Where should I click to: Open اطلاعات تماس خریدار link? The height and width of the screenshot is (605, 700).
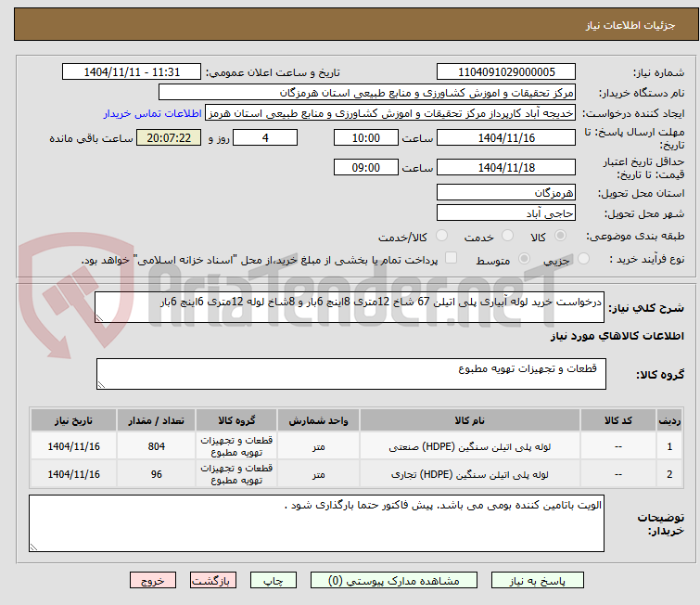tap(153, 113)
